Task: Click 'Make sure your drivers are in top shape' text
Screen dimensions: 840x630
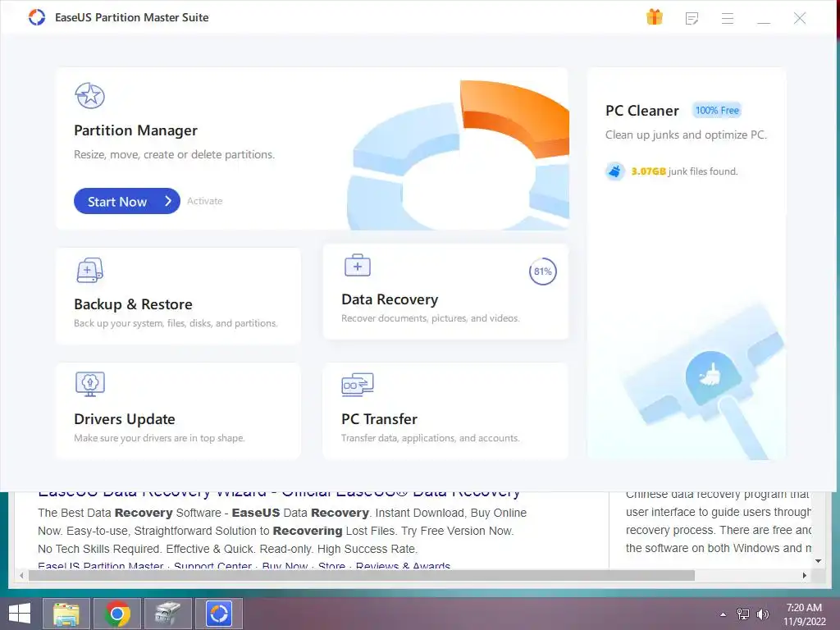Action: (159, 438)
